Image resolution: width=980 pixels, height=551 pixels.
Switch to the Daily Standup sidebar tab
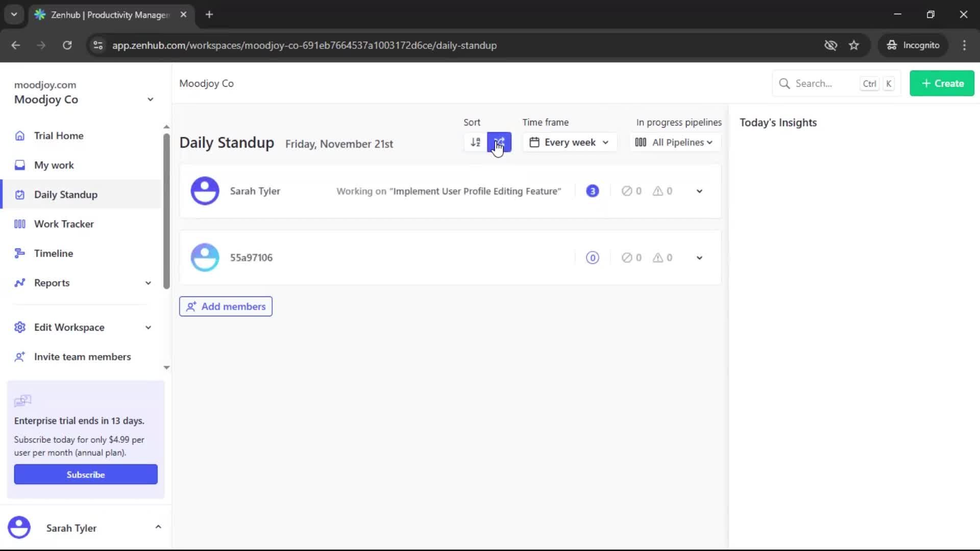coord(65,194)
